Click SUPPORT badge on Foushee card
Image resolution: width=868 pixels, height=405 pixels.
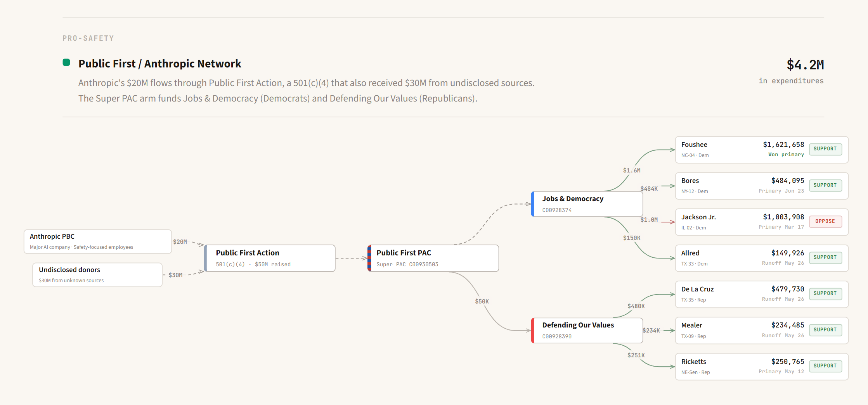pyautogui.click(x=825, y=149)
